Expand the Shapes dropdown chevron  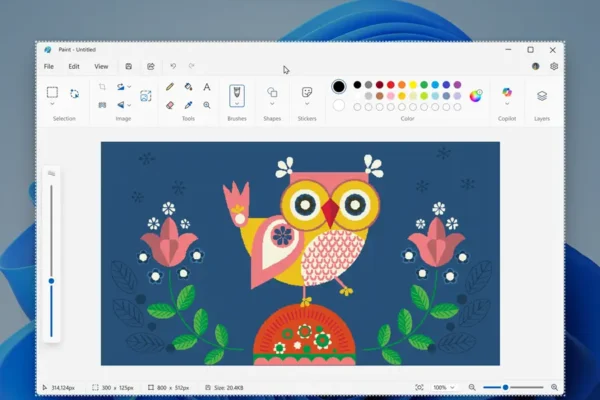pyautogui.click(x=272, y=104)
